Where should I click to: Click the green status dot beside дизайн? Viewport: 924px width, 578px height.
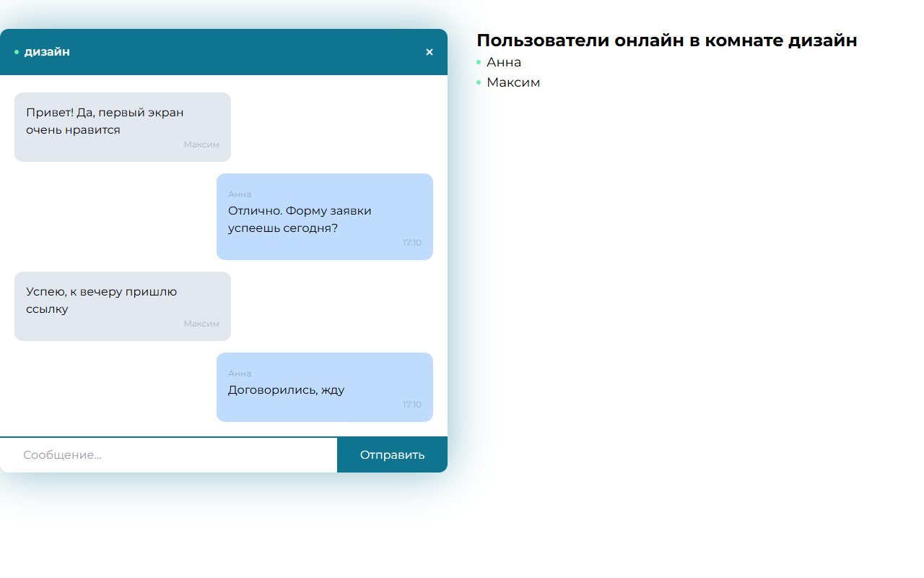[17, 52]
